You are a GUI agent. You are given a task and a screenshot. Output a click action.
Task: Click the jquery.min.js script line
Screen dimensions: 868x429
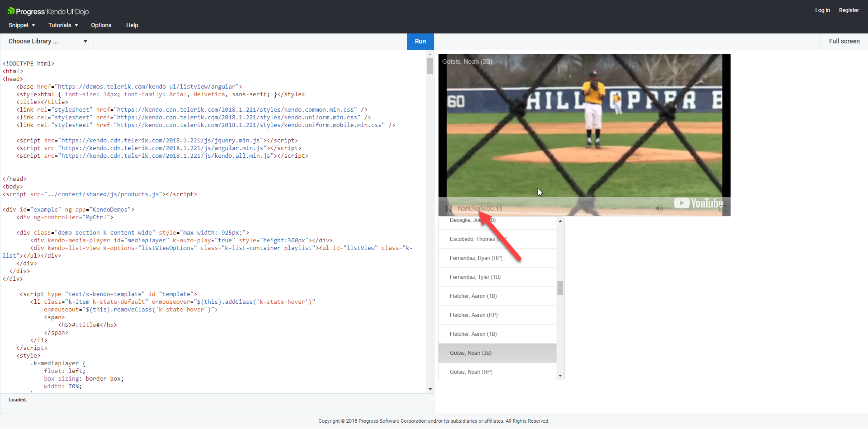click(157, 141)
